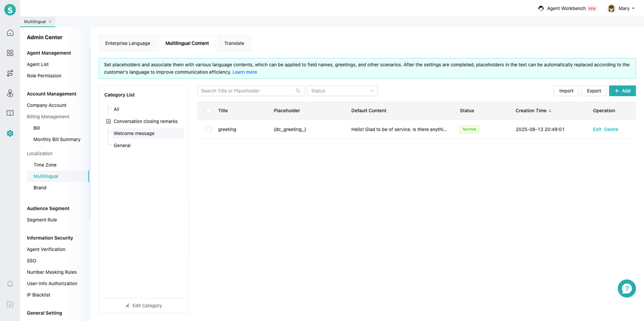Edit the greeting entry

(x=597, y=129)
